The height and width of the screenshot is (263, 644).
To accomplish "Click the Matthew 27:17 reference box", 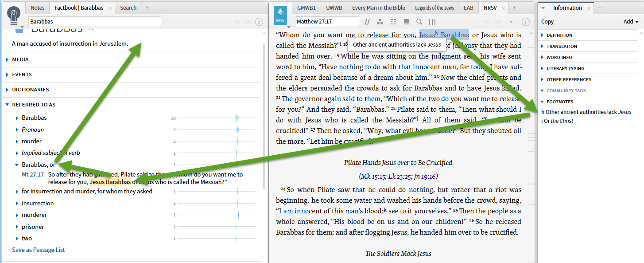I will click(x=327, y=22).
